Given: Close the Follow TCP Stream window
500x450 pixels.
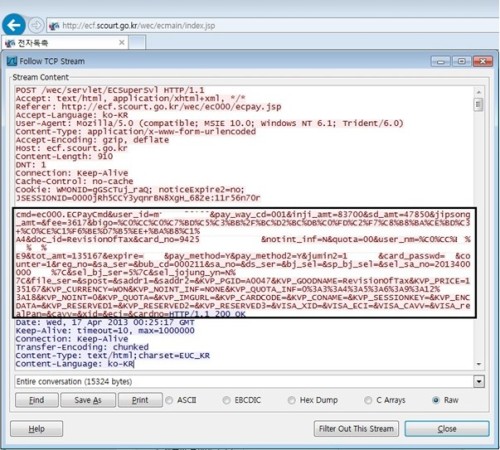Looking at the screenshot, I should pyautogui.click(x=483, y=62).
